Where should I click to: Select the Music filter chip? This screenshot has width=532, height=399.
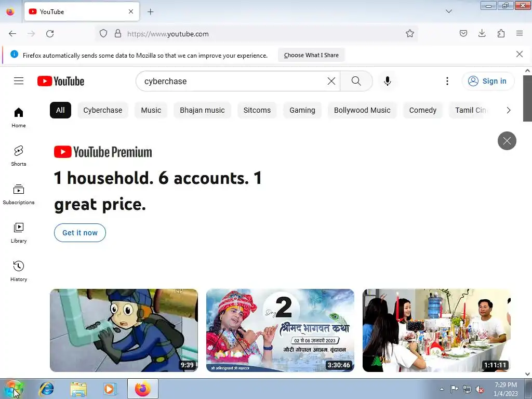coord(151,110)
